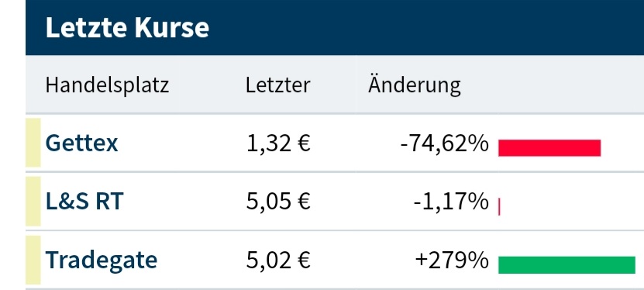Image resolution: width=644 pixels, height=290 pixels.
Task: Click the red Gettex change bar
Action: coord(549,148)
